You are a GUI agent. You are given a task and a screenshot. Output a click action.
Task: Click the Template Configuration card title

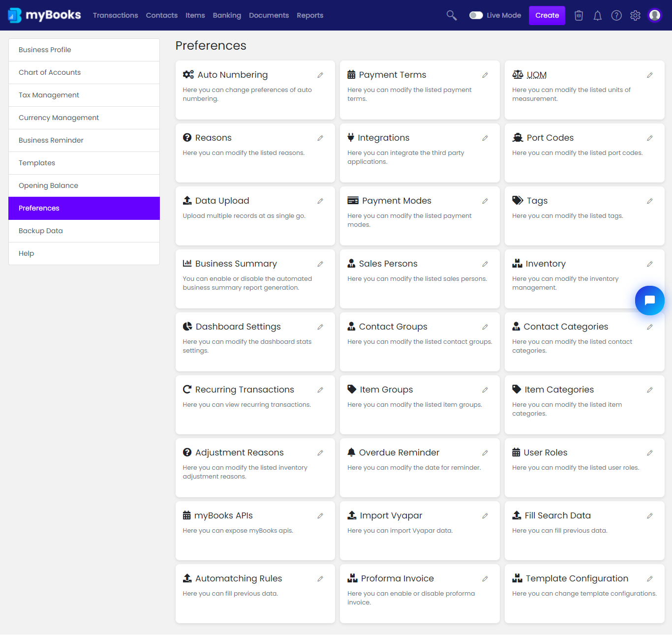pyautogui.click(x=577, y=578)
